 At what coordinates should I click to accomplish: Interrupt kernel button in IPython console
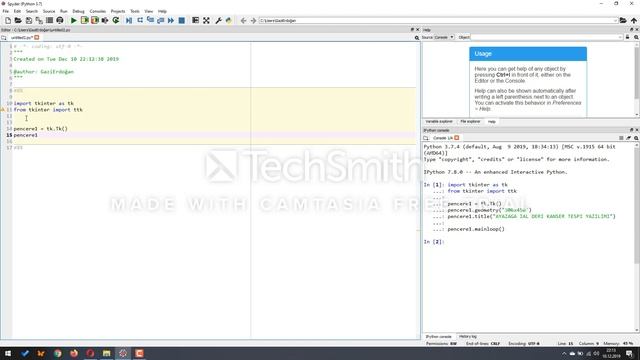[621, 138]
